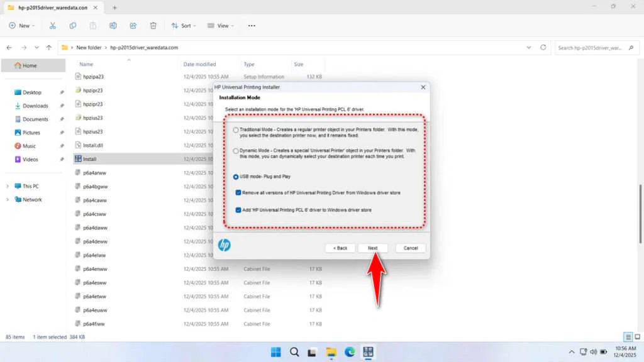Screen dimensions: 644x362
Task: Open the Sort dropdown menu
Action: [184, 25]
